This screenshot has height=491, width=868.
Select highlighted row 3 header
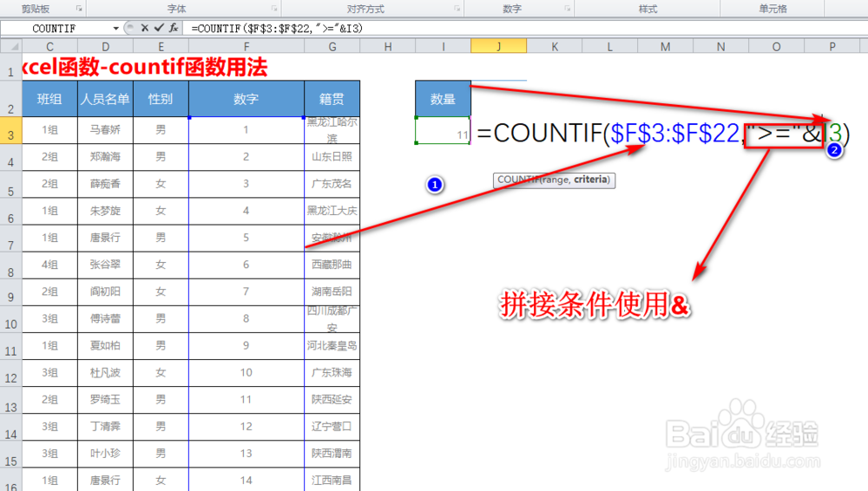[x=11, y=130]
